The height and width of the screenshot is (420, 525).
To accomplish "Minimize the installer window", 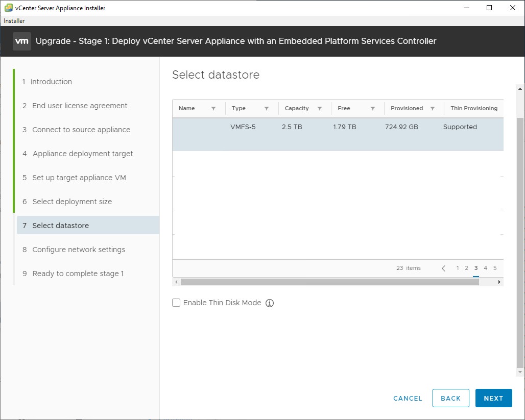I will point(466,8).
